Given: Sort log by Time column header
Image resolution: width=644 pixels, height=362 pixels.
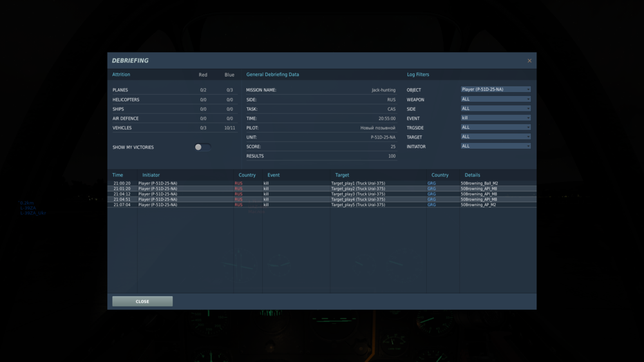Looking at the screenshot, I should pyautogui.click(x=117, y=175).
